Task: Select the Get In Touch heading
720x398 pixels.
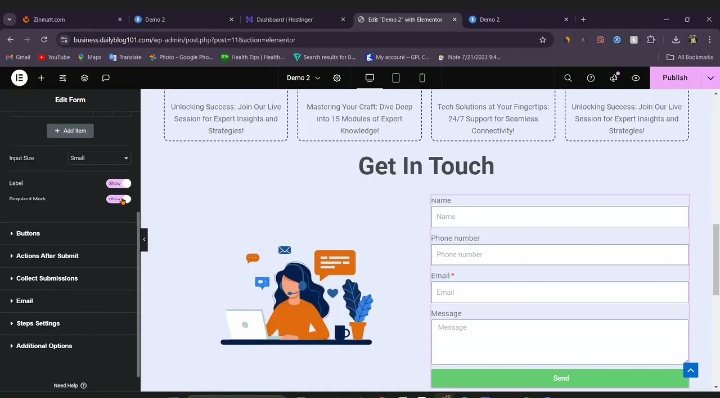Action: (426, 166)
